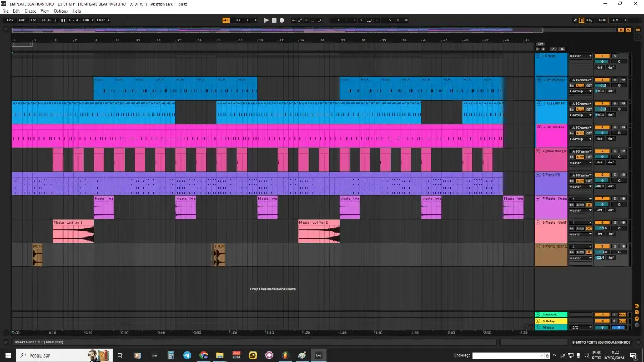The width and height of the screenshot is (644, 362).
Task: Show or hide In/Out section icon
Action: pos(636,306)
